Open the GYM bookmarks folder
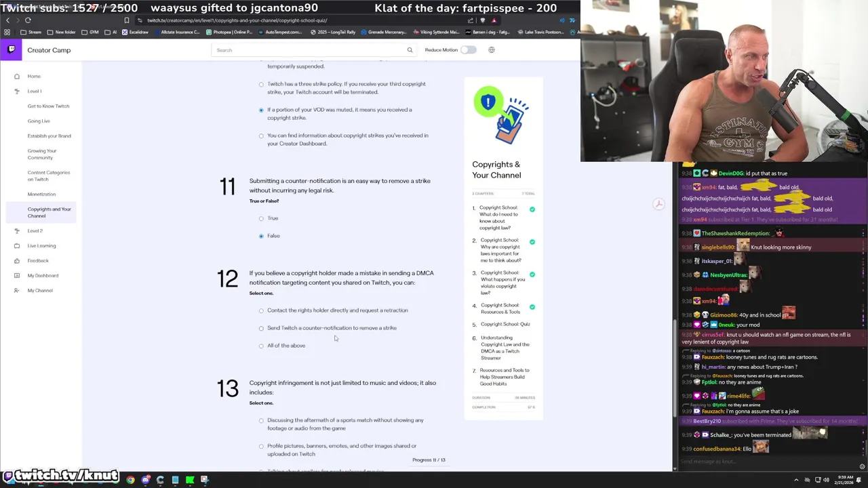This screenshot has width=868, height=488. tap(91, 32)
